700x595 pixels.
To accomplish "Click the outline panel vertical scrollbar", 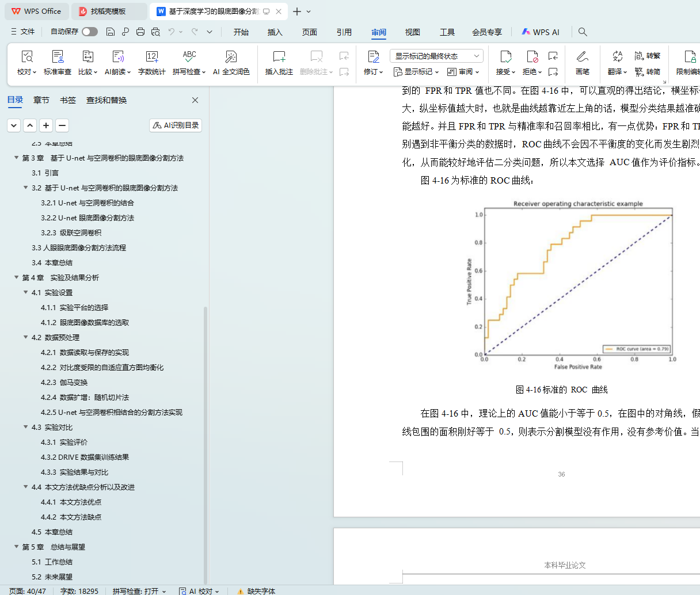I will tap(206, 403).
